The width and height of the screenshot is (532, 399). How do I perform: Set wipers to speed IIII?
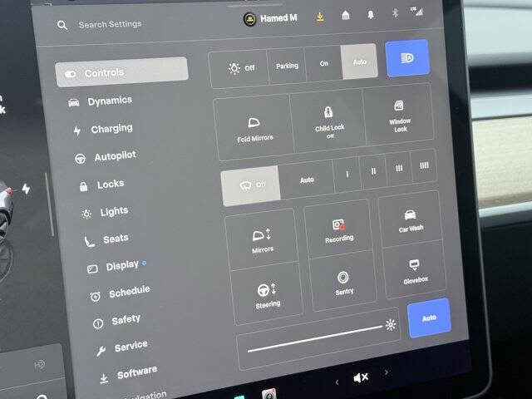(424, 165)
